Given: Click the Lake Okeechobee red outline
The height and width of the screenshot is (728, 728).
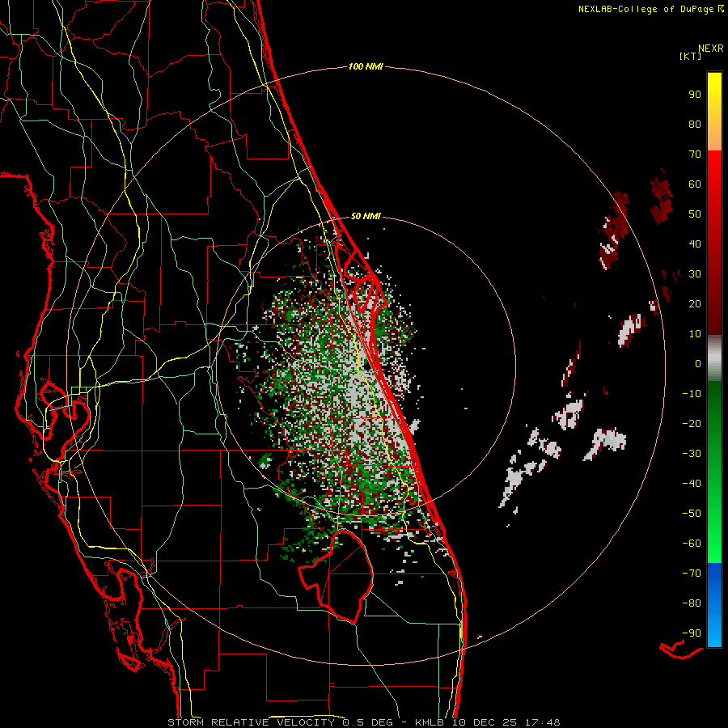Looking at the screenshot, I should click(x=337, y=576).
